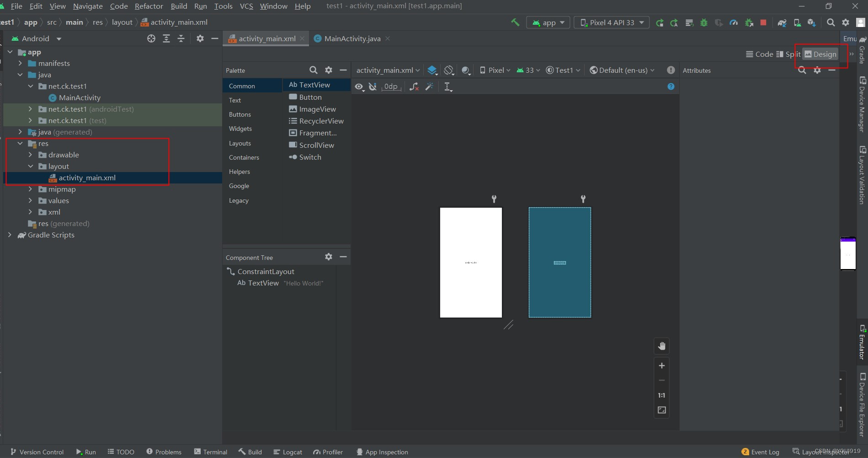Collapse the res folder
This screenshot has width=868, height=458.
tap(20, 143)
